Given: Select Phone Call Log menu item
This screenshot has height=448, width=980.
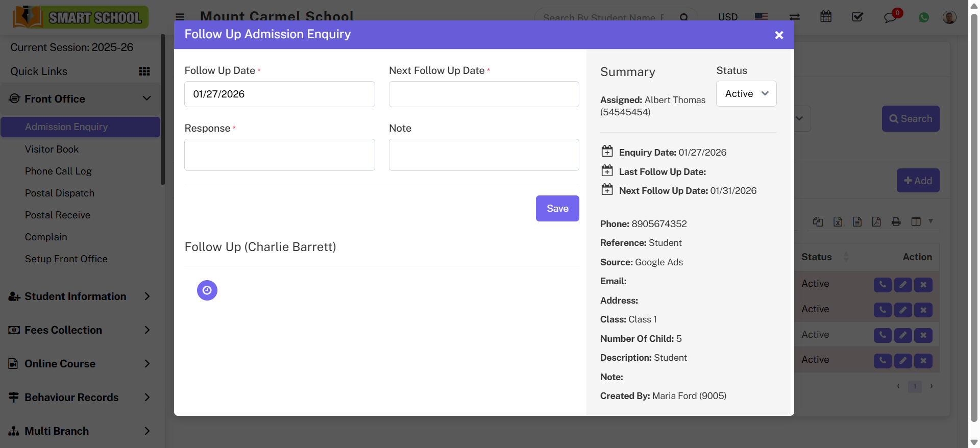Looking at the screenshot, I should [x=58, y=171].
